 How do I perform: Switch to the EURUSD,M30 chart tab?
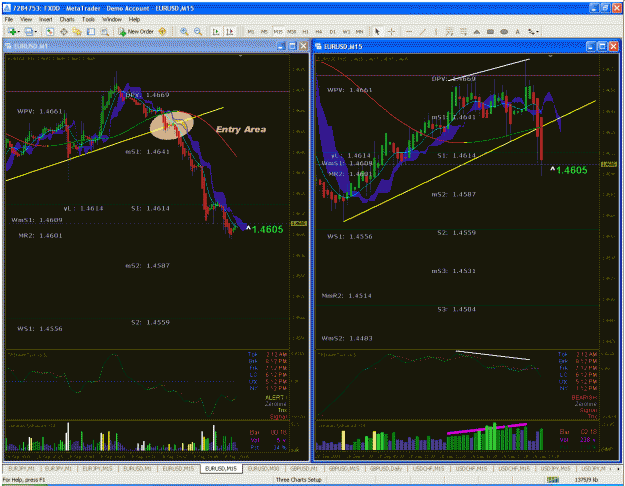tap(263, 469)
